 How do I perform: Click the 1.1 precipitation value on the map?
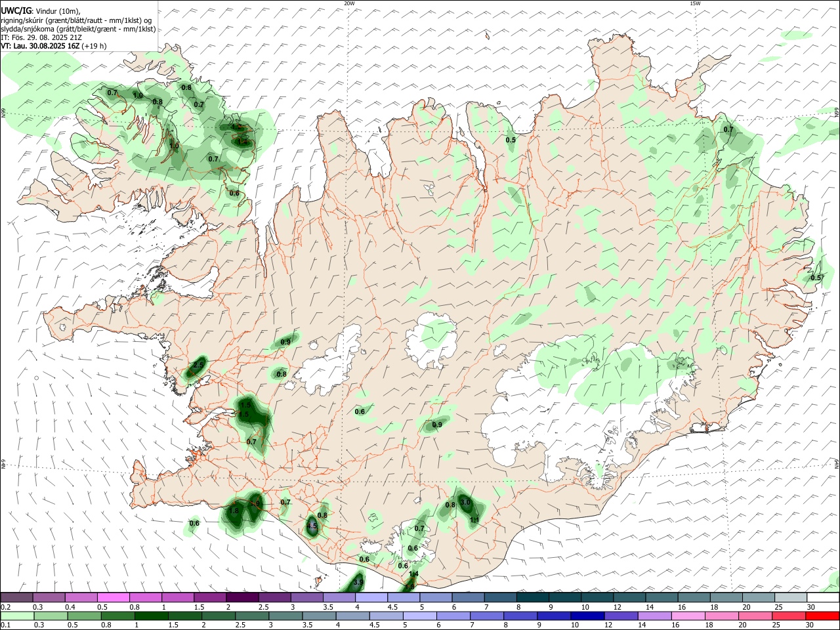pyautogui.click(x=475, y=520)
